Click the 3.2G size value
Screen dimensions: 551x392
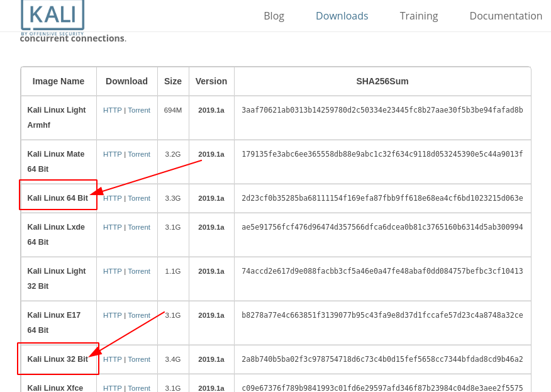coord(173,154)
